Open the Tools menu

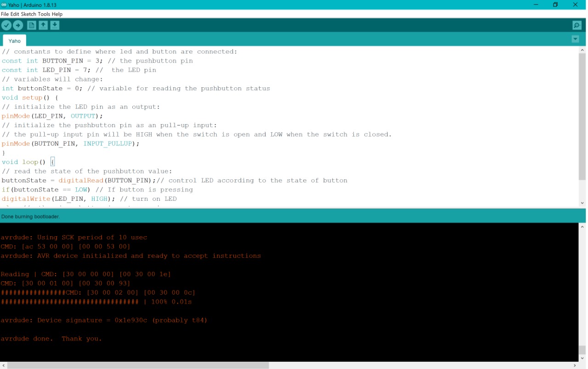pos(44,14)
